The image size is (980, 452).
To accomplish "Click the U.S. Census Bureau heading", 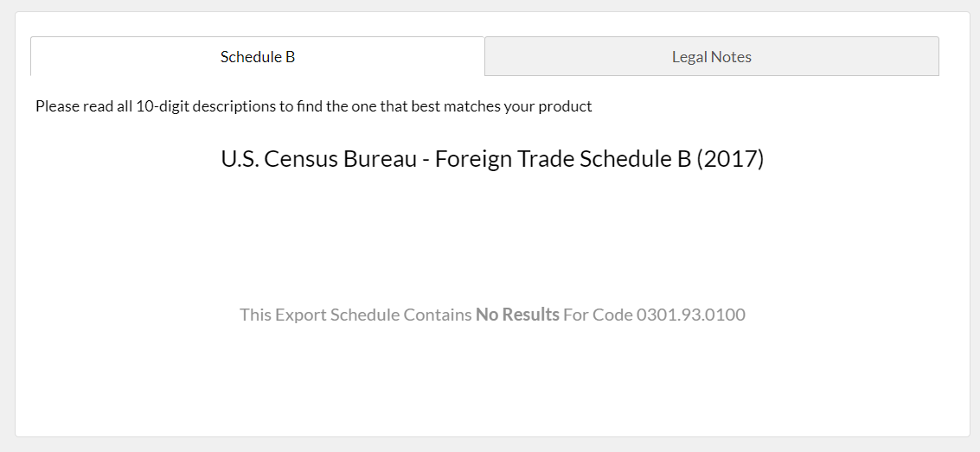I will [x=492, y=159].
